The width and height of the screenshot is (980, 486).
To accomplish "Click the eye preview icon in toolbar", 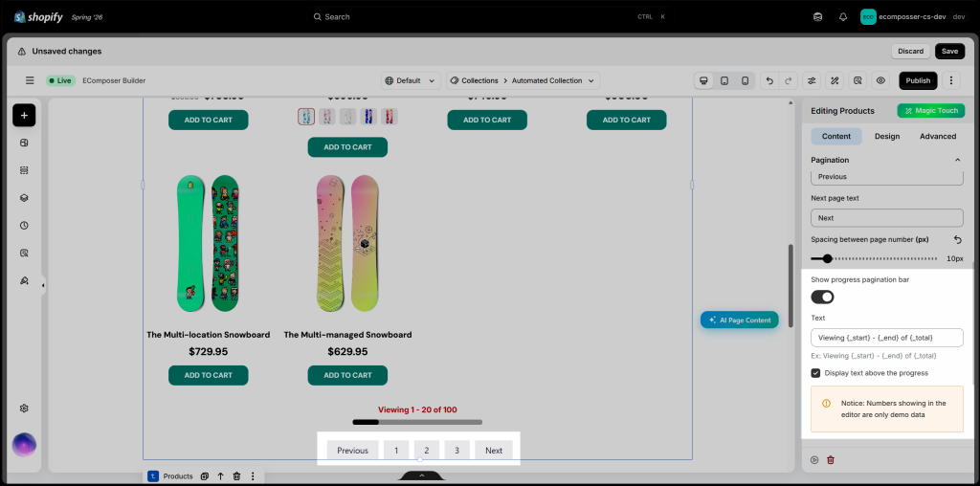I will pos(880,80).
